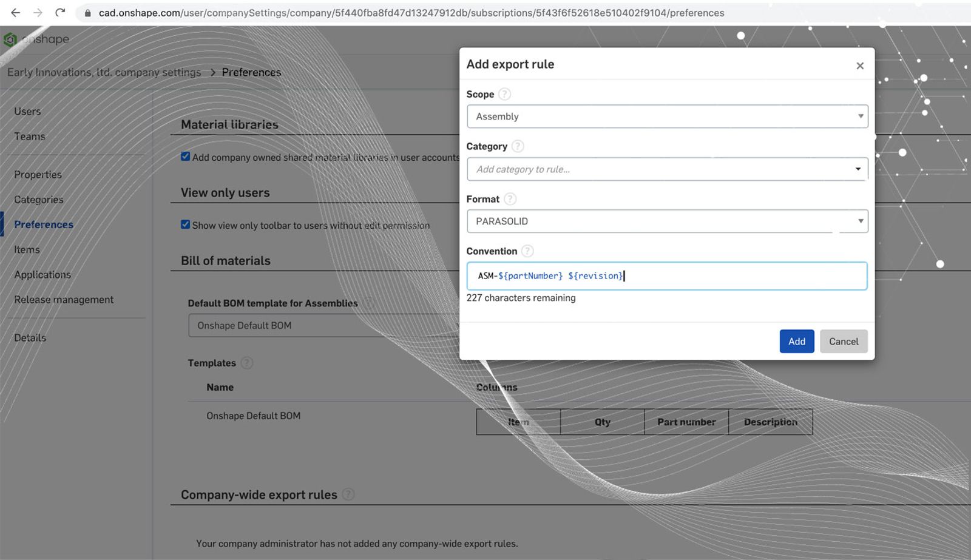Open the Format dropdown showing PARASOLID
971x560 pixels.
(x=666, y=221)
